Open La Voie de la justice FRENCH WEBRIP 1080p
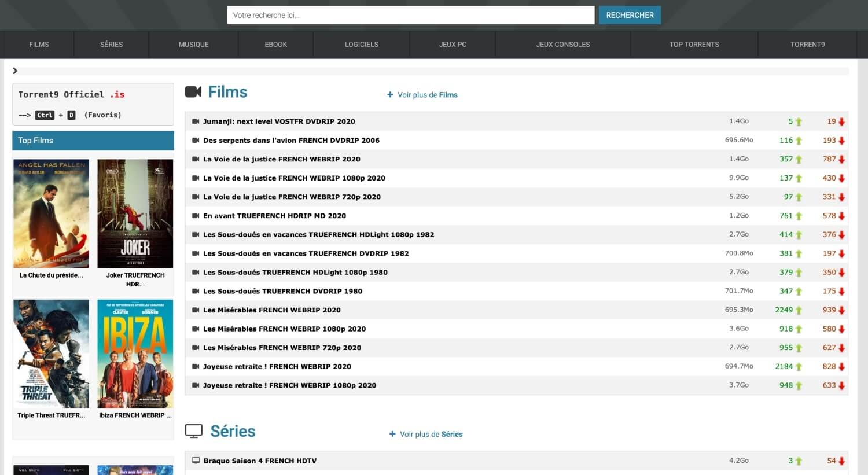The height and width of the screenshot is (475, 868). pyautogui.click(x=294, y=178)
